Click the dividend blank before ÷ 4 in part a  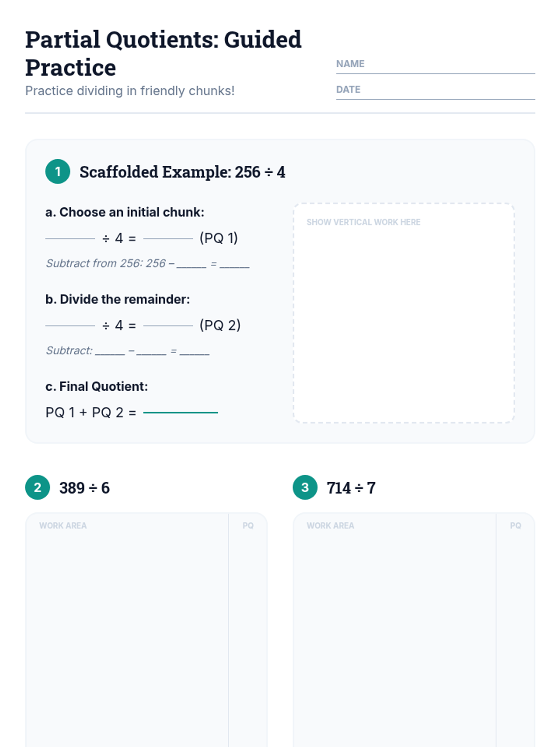pos(70,238)
